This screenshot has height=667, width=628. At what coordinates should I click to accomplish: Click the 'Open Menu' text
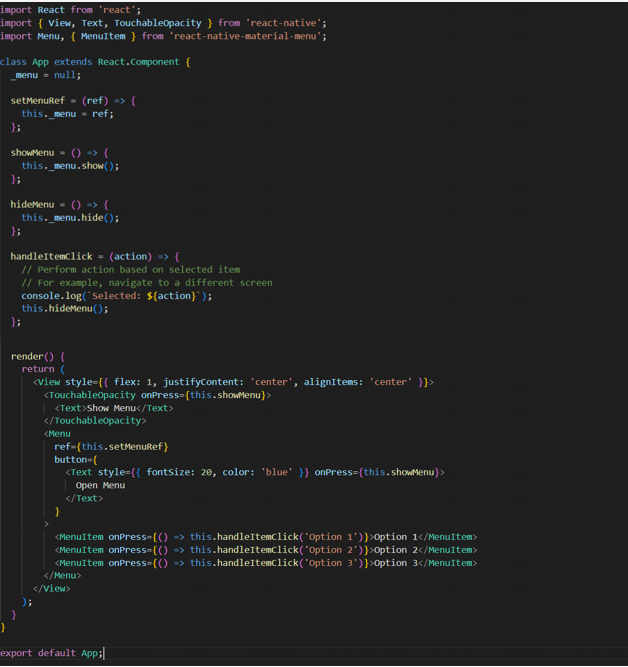click(x=100, y=485)
